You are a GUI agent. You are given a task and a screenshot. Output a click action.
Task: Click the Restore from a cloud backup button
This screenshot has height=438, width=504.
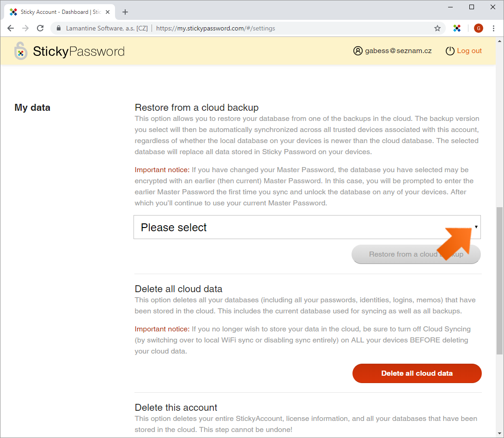[416, 254]
